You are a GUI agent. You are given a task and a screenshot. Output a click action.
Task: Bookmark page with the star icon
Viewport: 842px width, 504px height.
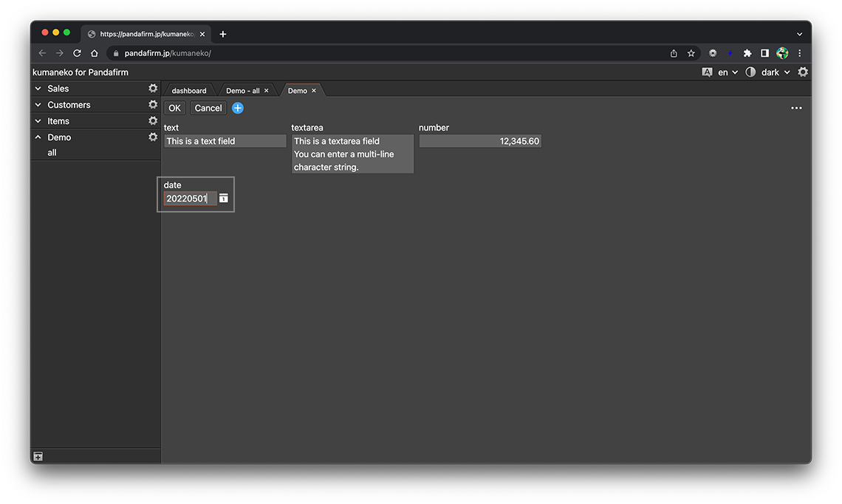coord(691,53)
